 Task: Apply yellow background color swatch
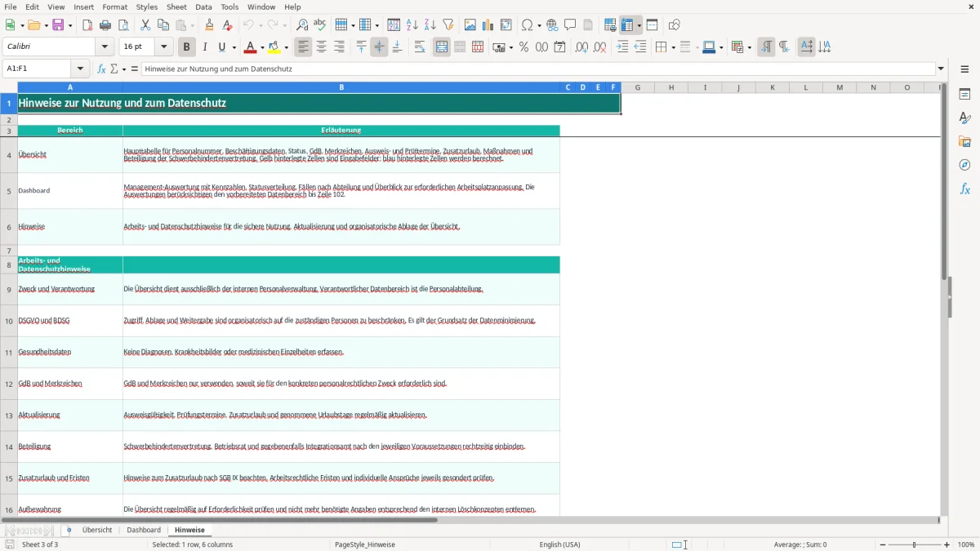tap(274, 47)
